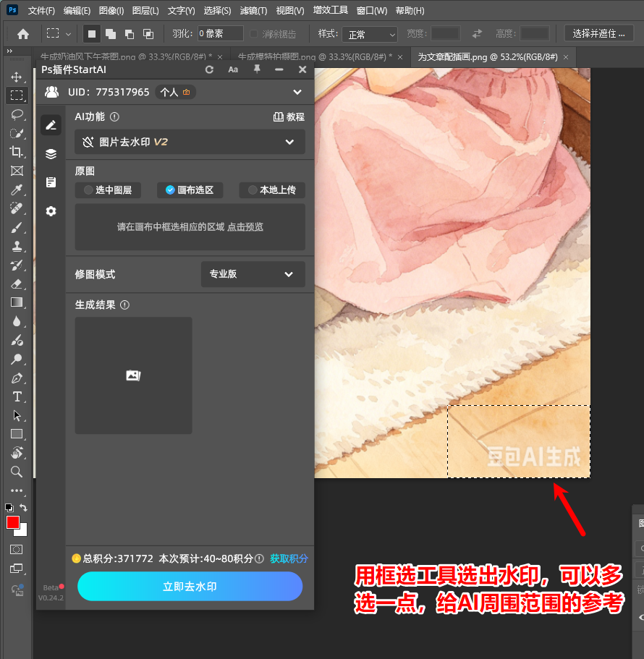The height and width of the screenshot is (659, 644).
Task: Click the Home icon in options bar
Action: point(23,33)
